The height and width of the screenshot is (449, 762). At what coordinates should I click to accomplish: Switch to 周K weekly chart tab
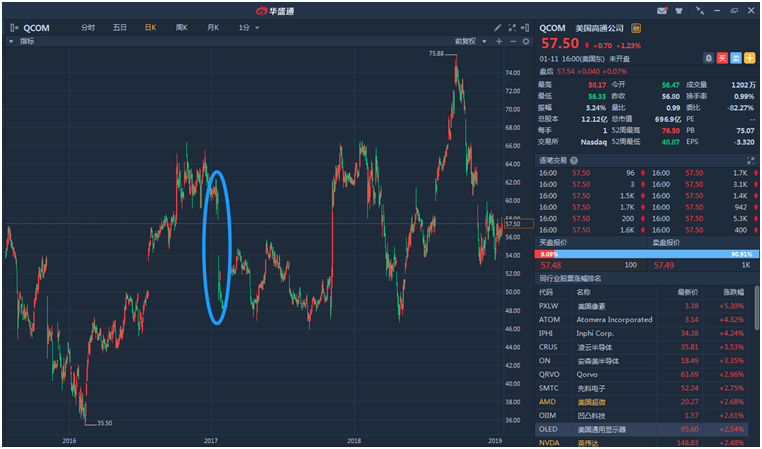tap(182, 27)
